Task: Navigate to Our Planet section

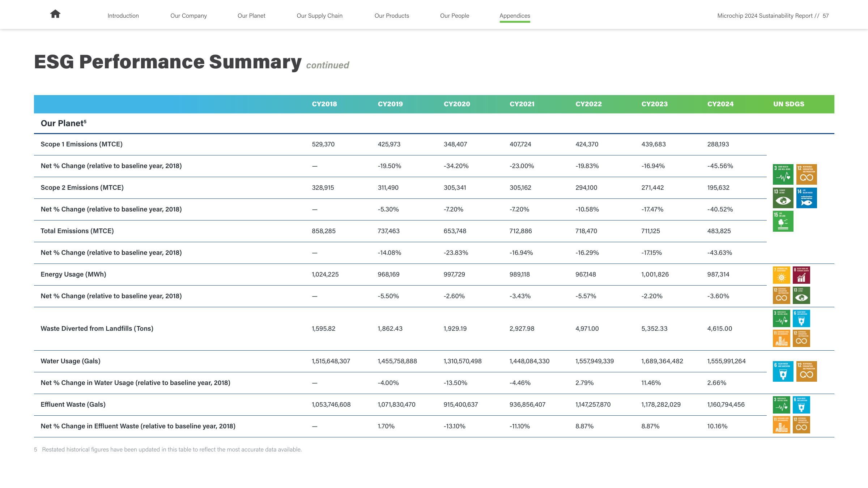Action: point(251,16)
